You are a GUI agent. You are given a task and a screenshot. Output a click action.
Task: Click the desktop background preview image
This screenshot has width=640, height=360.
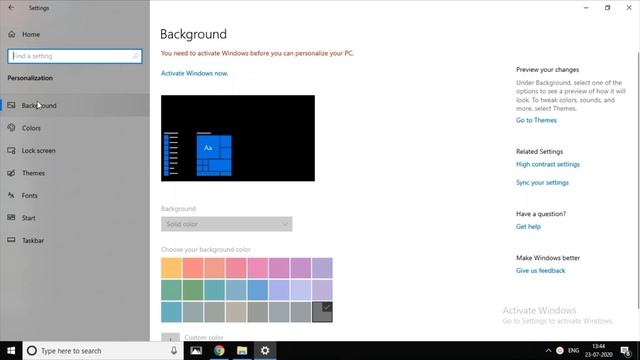[x=238, y=138]
